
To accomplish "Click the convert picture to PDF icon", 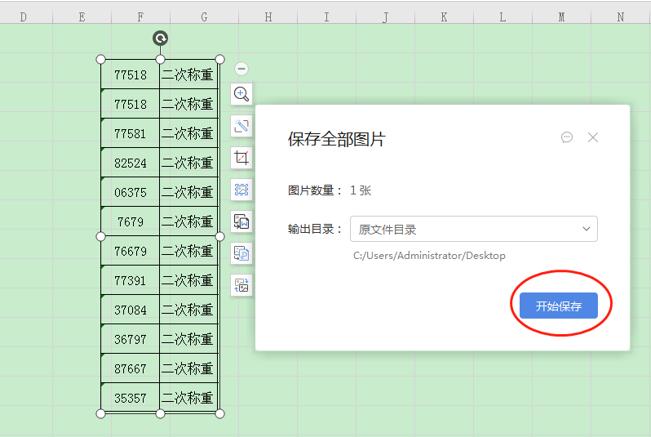I will point(241,253).
